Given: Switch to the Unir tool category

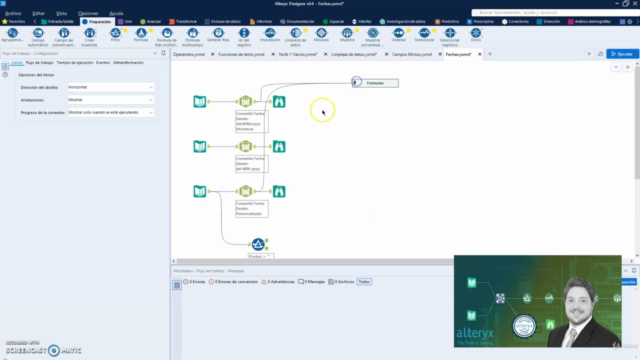Looking at the screenshot, I should pyautogui.click(x=125, y=21).
